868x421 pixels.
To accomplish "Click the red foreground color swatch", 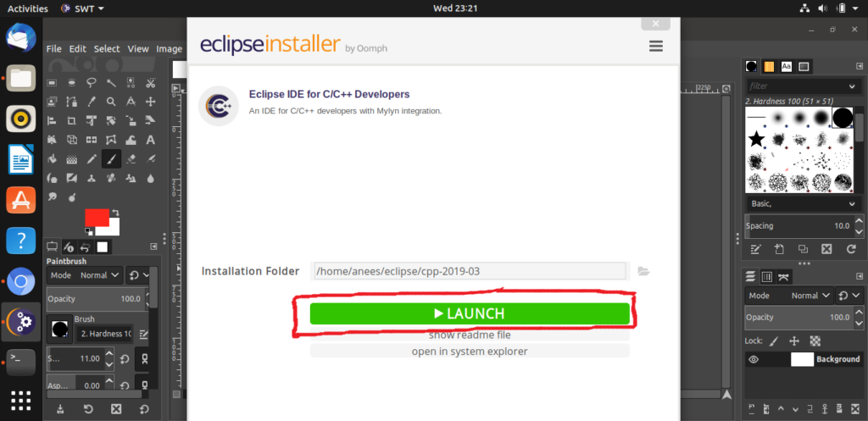I will pos(97,217).
